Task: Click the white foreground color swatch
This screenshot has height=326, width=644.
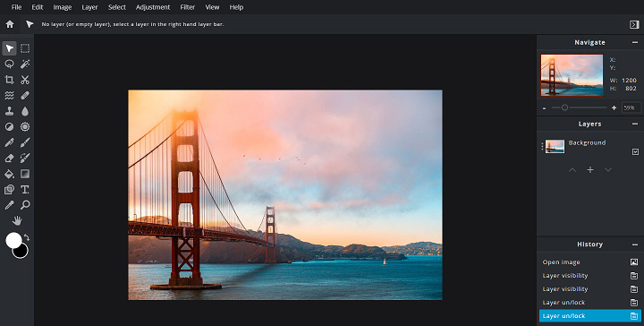Action: 13,240
